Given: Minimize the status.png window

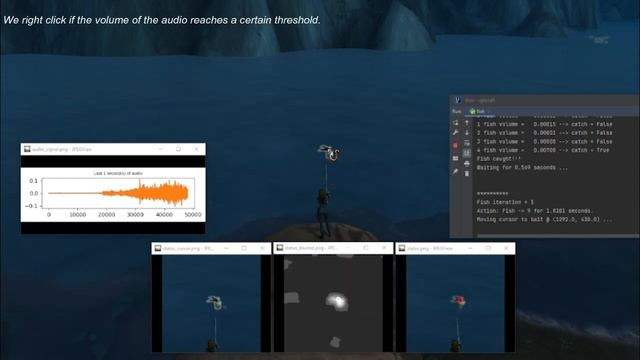Looking at the screenshot, I should 470,248.
